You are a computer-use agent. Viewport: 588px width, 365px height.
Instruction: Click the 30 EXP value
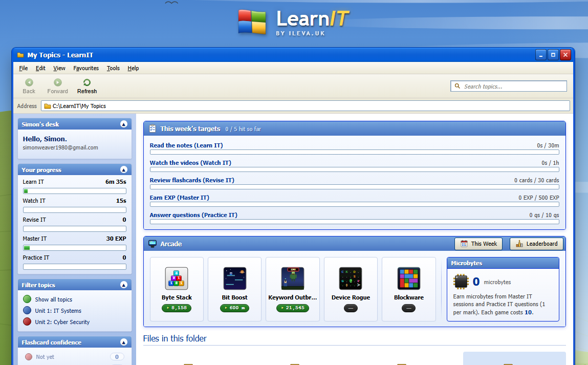tap(116, 239)
